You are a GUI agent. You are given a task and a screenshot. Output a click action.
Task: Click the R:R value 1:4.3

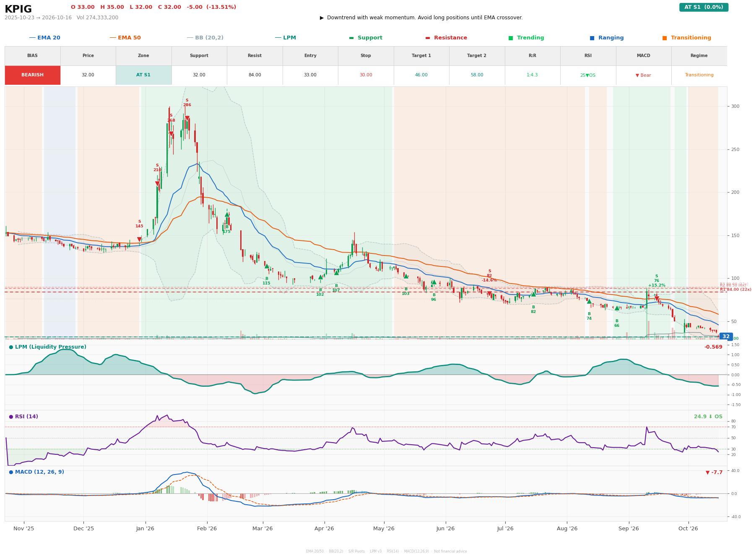(532, 75)
